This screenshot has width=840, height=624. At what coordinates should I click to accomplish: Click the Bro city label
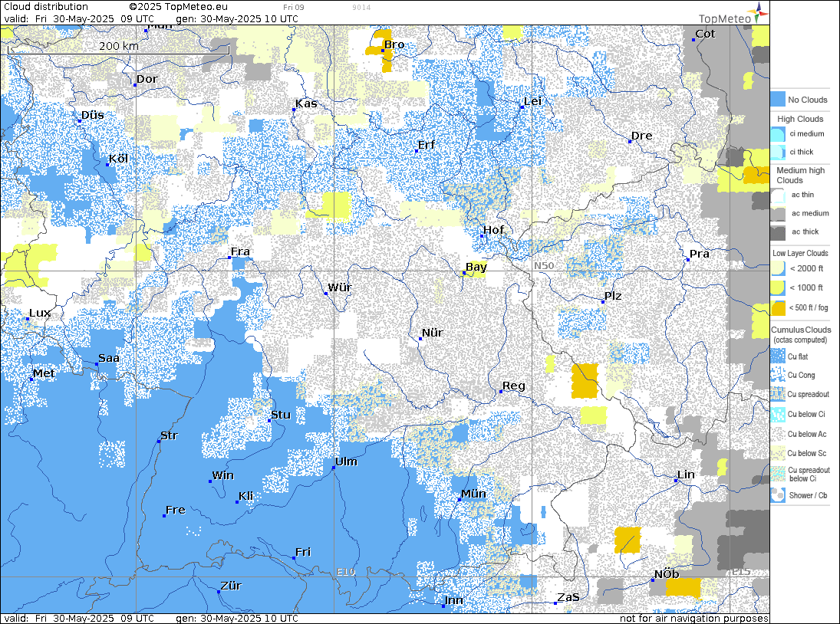click(x=394, y=45)
